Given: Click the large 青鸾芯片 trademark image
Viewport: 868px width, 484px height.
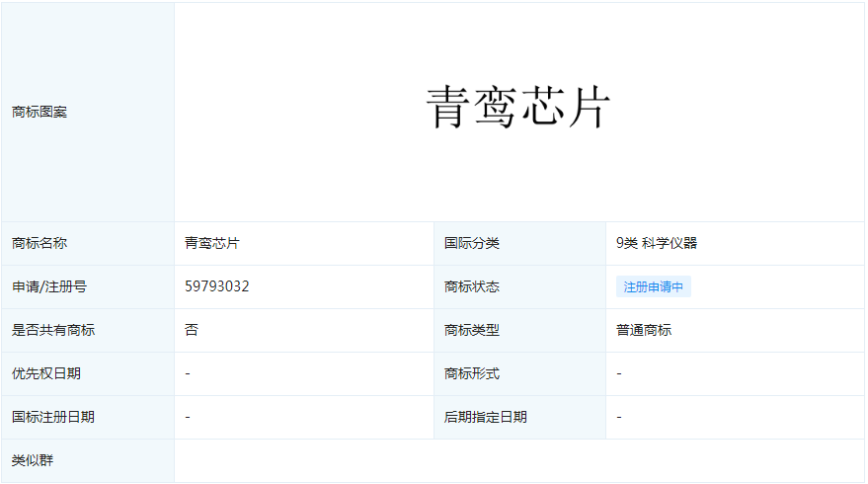Looking at the screenshot, I should pyautogui.click(x=518, y=108).
